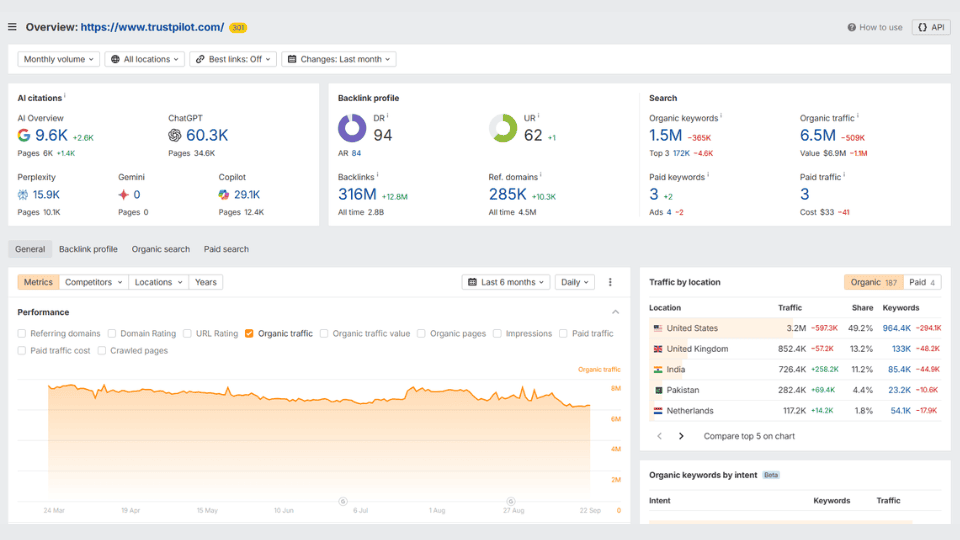
Task: Open the 9.6K AI Overview citations
Action: coord(51,135)
